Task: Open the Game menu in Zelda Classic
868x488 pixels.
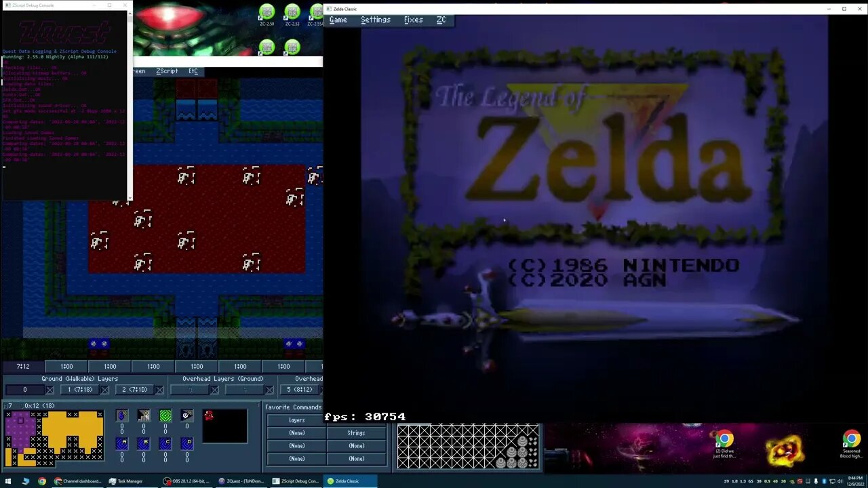Action: [x=338, y=20]
